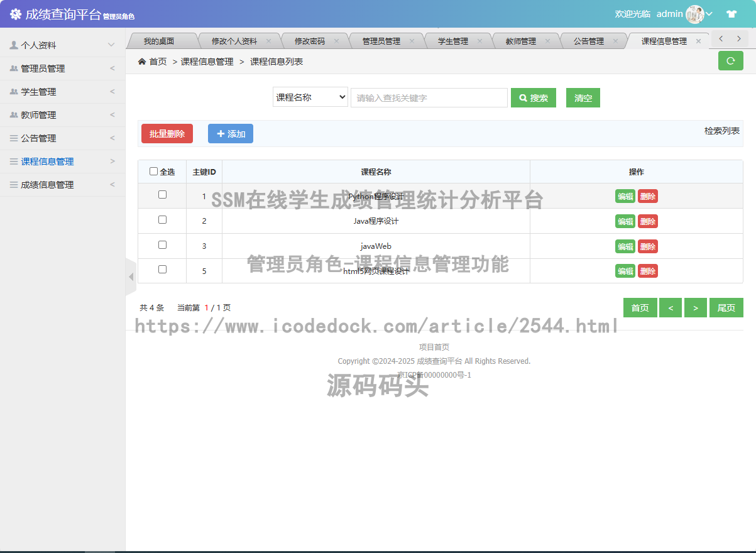
Task: Delete the html5网页课程设计 course
Action: tap(648, 271)
